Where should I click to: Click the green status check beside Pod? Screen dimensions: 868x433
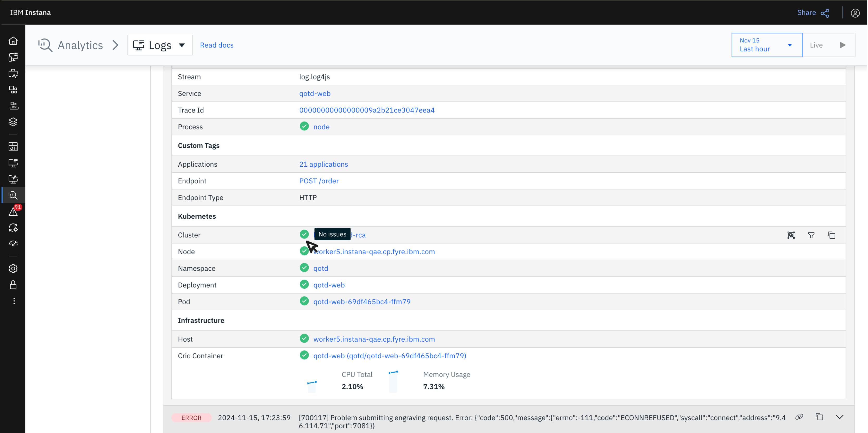coord(304,301)
